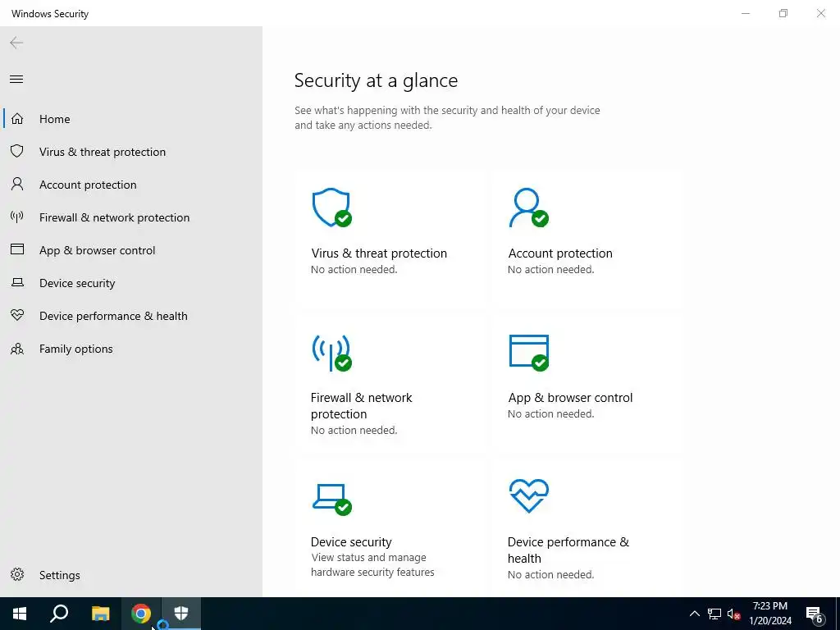Screen dimensions: 840x630
Task: Open the large Device performance heart tile icon
Action: [x=529, y=495]
